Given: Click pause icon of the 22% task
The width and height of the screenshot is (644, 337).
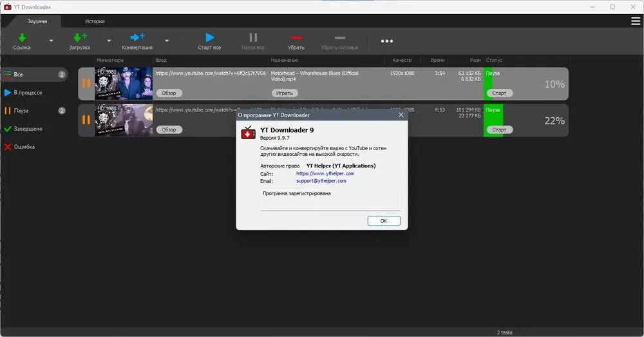Looking at the screenshot, I should pos(86,120).
